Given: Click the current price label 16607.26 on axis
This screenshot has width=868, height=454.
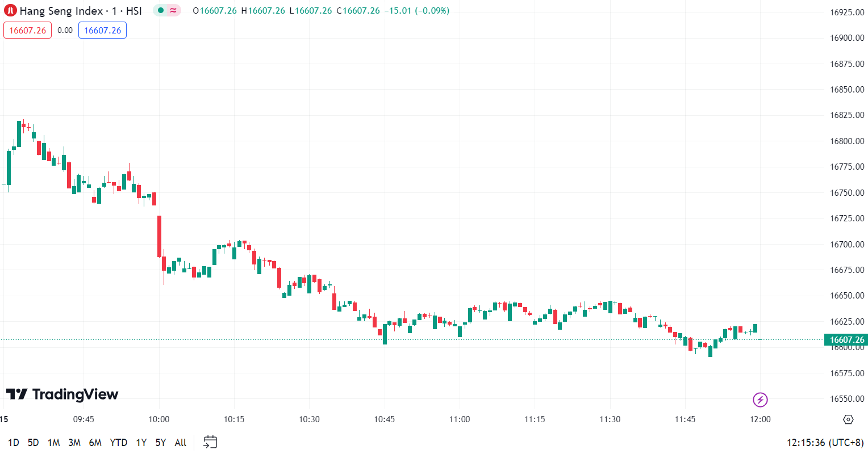Looking at the screenshot, I should pos(846,340).
